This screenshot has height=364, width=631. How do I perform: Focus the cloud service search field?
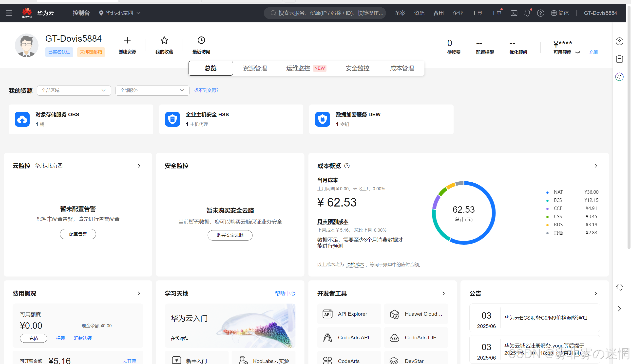pyautogui.click(x=325, y=13)
